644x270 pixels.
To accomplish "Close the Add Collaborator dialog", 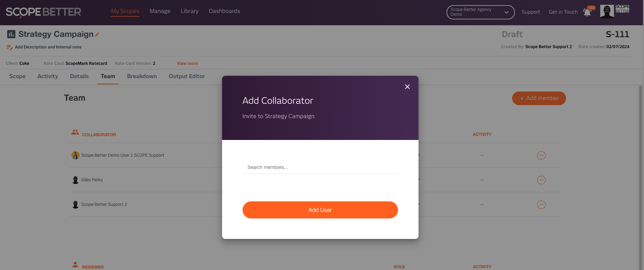I will [407, 87].
